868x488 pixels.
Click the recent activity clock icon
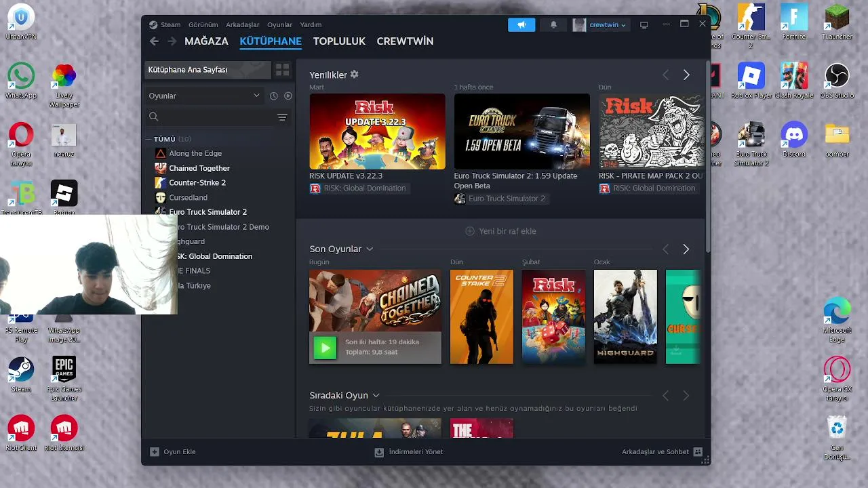click(273, 96)
